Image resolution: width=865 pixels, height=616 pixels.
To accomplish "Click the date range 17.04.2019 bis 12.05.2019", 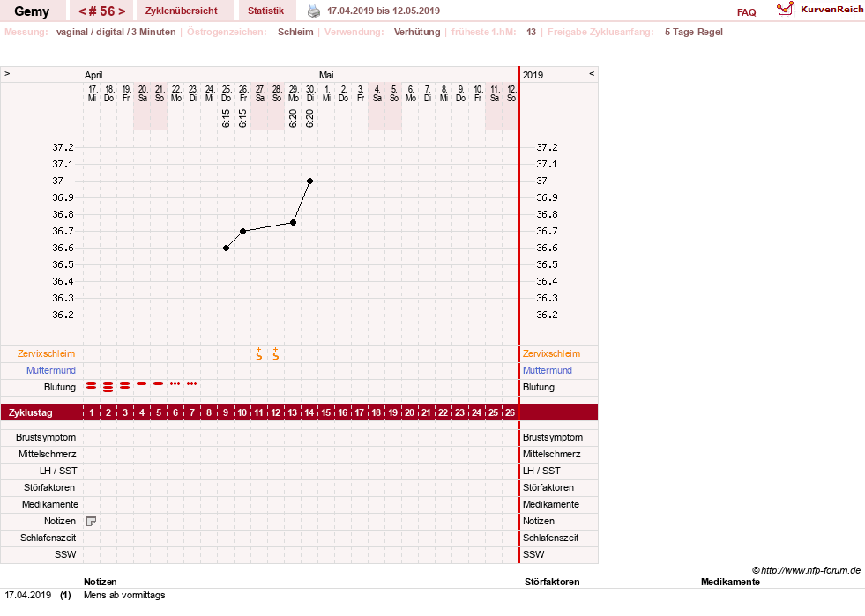I will coord(384,11).
